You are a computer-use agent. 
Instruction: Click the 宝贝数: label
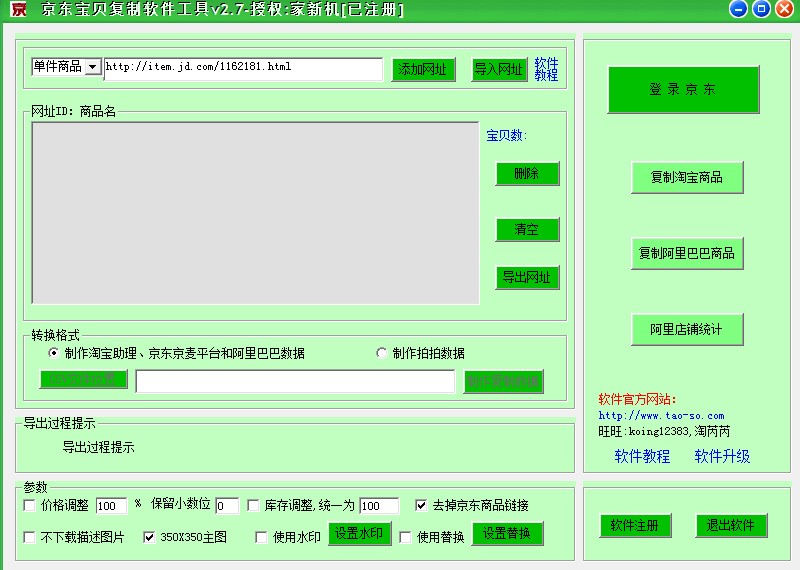pyautogui.click(x=506, y=135)
